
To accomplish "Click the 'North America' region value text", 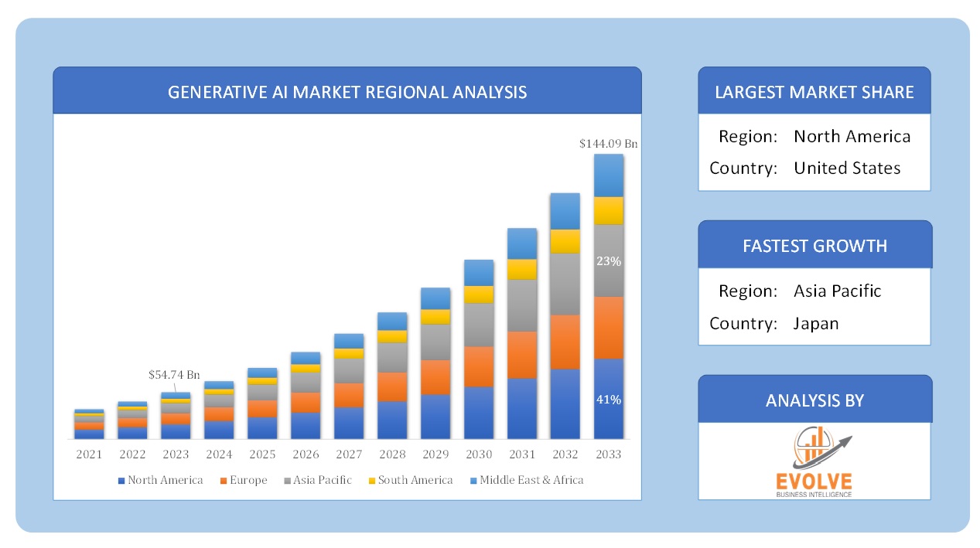I will (852, 137).
